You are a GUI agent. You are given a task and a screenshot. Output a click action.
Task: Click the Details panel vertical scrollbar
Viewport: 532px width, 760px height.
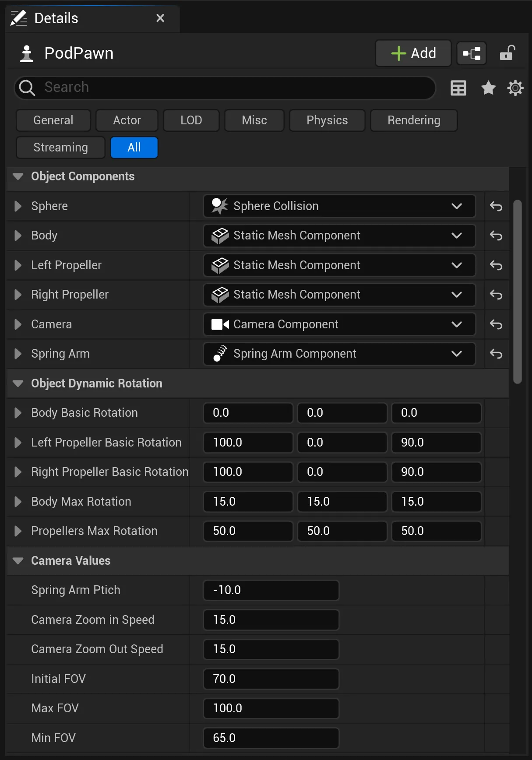518,292
